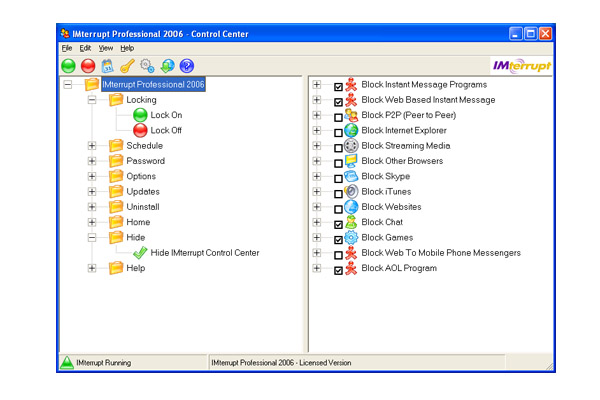Click the Password key toolbar icon

(127, 66)
